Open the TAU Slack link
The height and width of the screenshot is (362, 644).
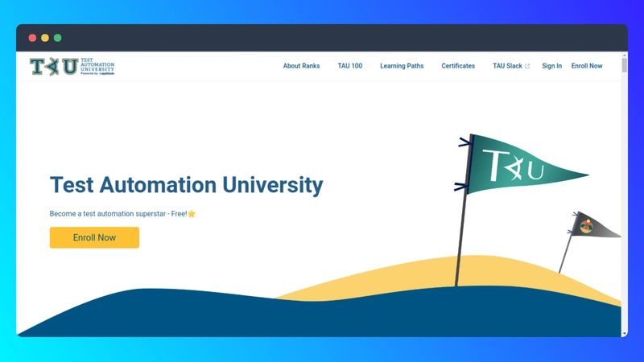point(507,66)
